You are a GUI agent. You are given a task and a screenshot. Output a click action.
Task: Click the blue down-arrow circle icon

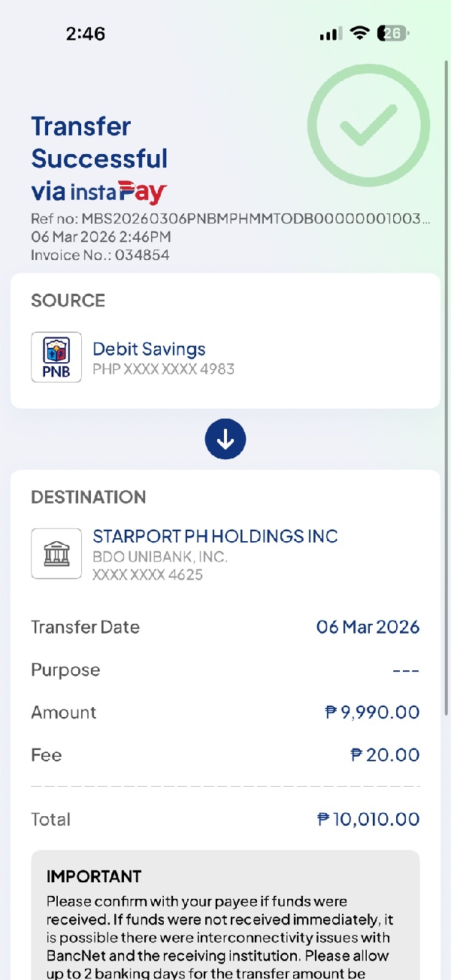pyautogui.click(x=225, y=440)
